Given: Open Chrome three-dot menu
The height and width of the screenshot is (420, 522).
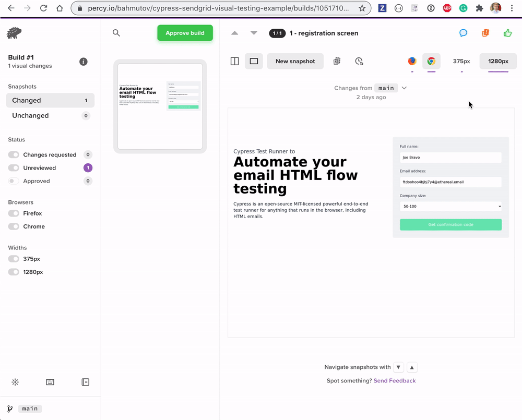Looking at the screenshot, I should coord(512,8).
